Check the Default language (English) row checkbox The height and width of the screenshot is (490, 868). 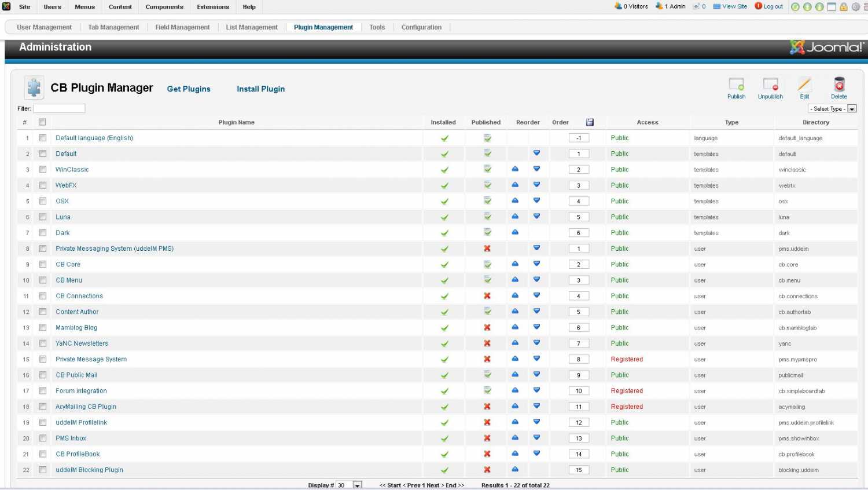pyautogui.click(x=43, y=138)
